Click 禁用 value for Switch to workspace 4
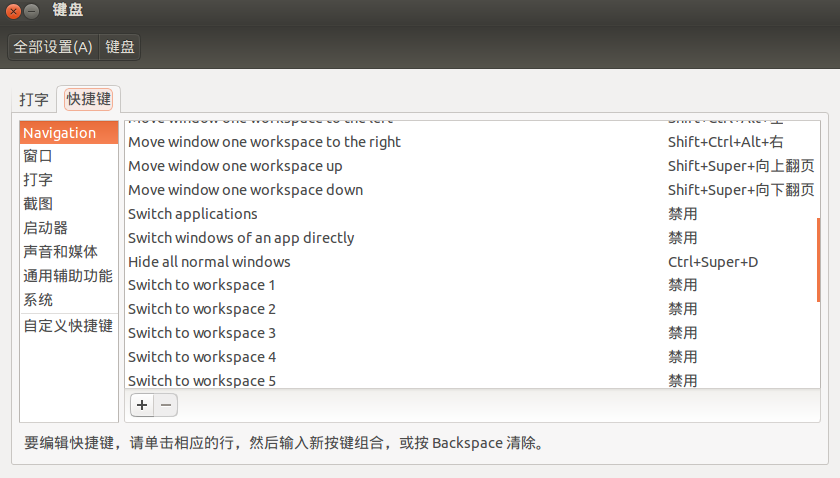The image size is (840, 478). pos(682,357)
